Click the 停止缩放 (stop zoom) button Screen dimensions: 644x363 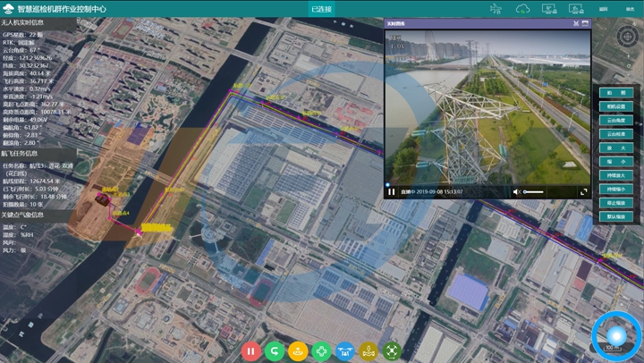click(x=616, y=203)
